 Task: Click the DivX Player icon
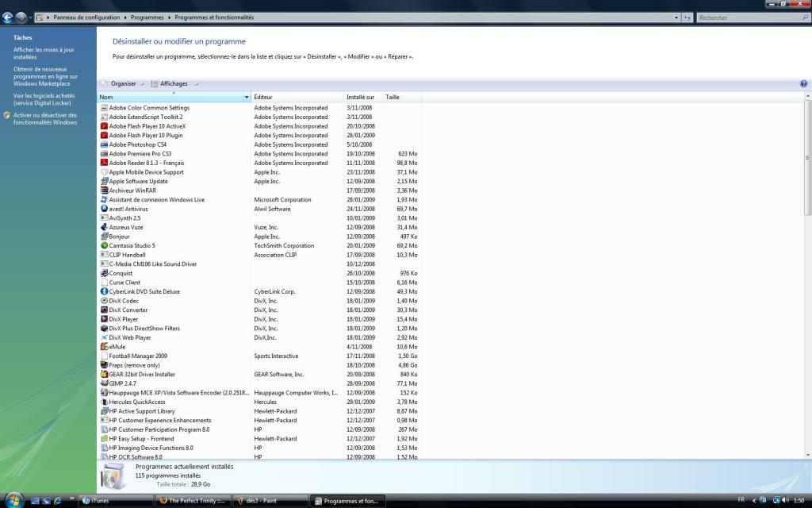104,319
